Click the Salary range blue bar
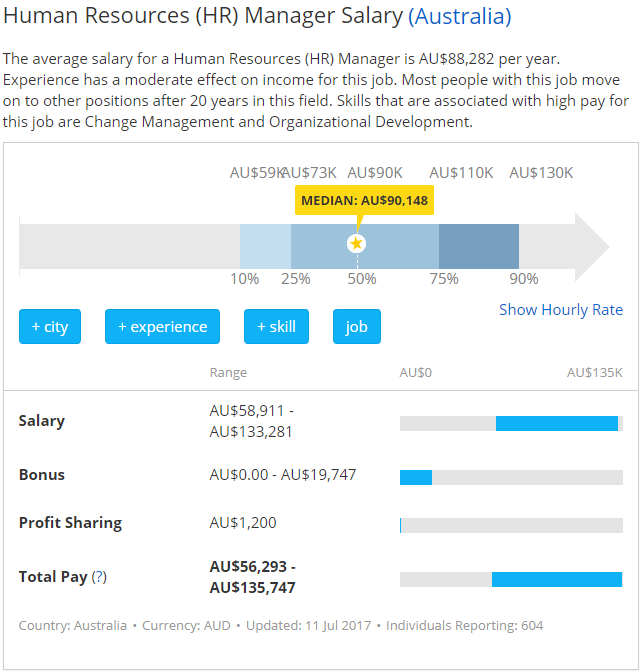The height and width of the screenshot is (672, 640). (557, 423)
